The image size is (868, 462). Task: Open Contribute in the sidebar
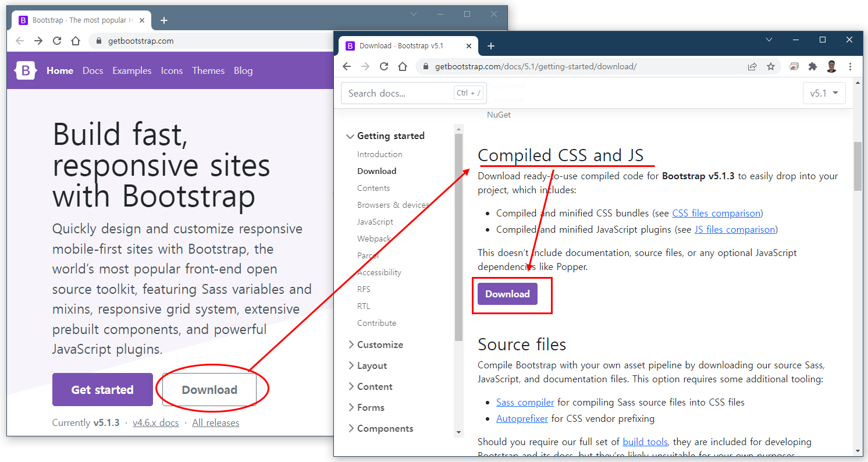pyautogui.click(x=376, y=323)
